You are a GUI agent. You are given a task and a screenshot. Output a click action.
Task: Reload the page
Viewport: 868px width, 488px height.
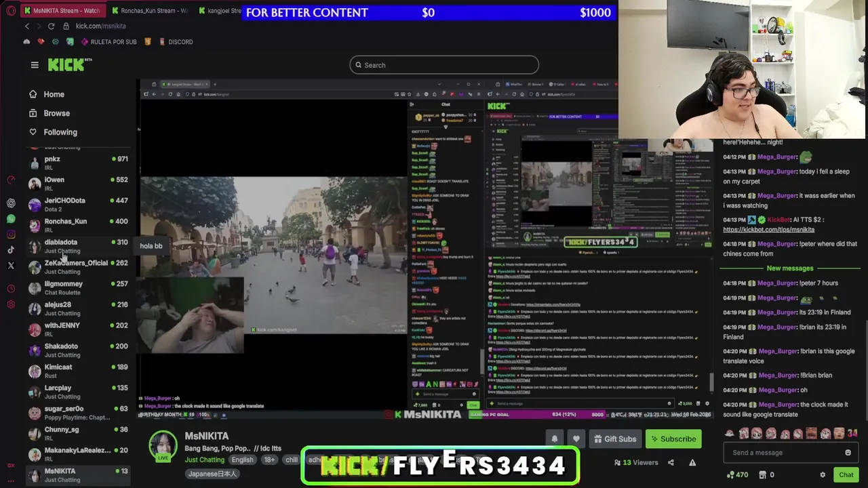51,26
